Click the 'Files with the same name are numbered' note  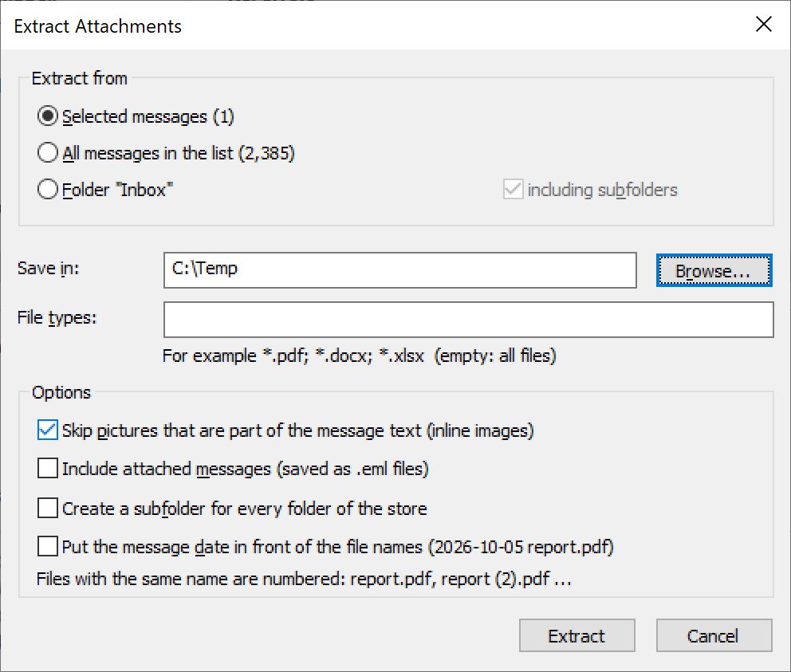tap(304, 579)
